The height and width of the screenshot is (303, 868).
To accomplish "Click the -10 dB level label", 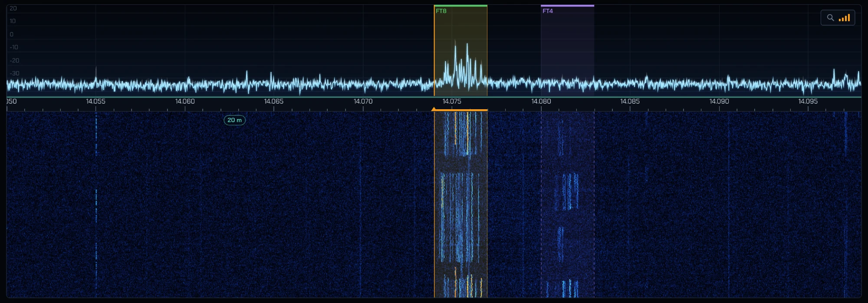I will pos(14,47).
